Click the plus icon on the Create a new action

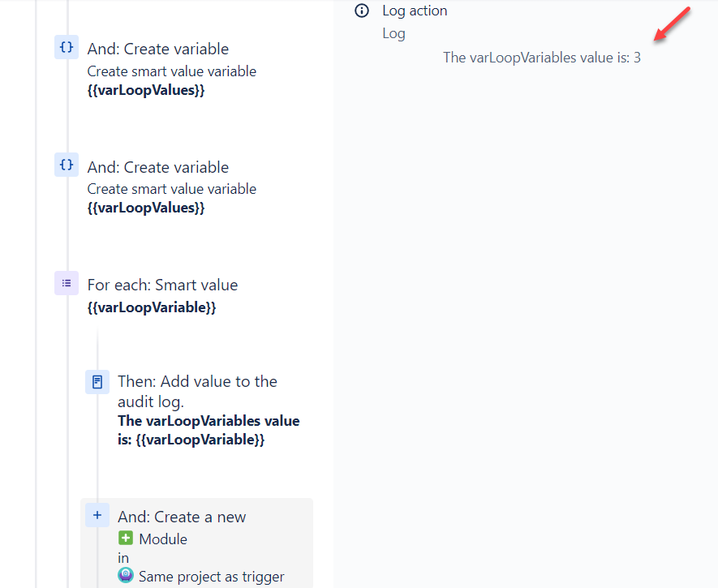coord(97,516)
